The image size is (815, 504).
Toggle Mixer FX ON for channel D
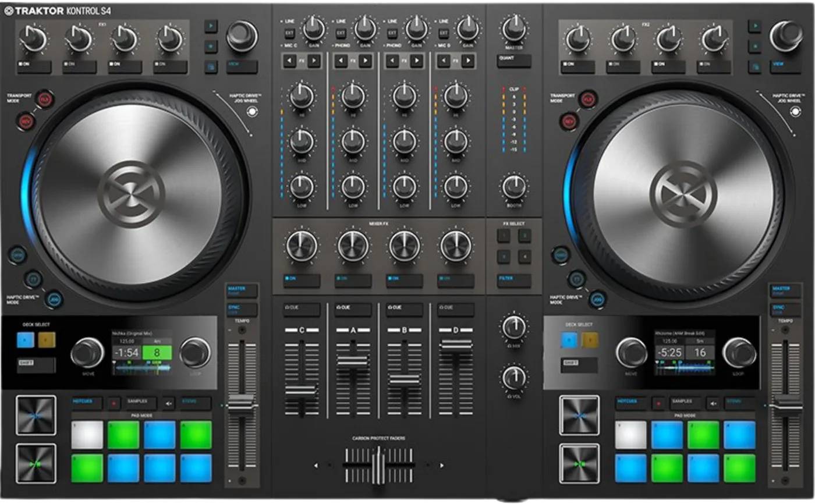tap(456, 281)
